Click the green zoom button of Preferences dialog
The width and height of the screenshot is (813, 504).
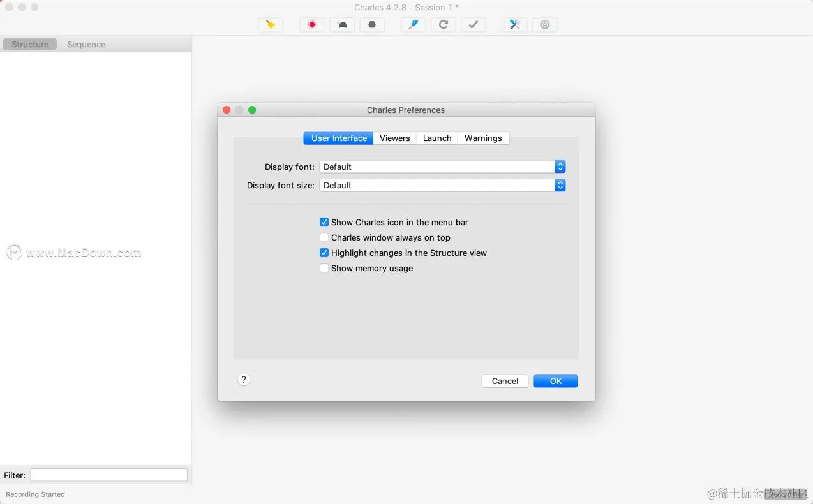tap(252, 110)
